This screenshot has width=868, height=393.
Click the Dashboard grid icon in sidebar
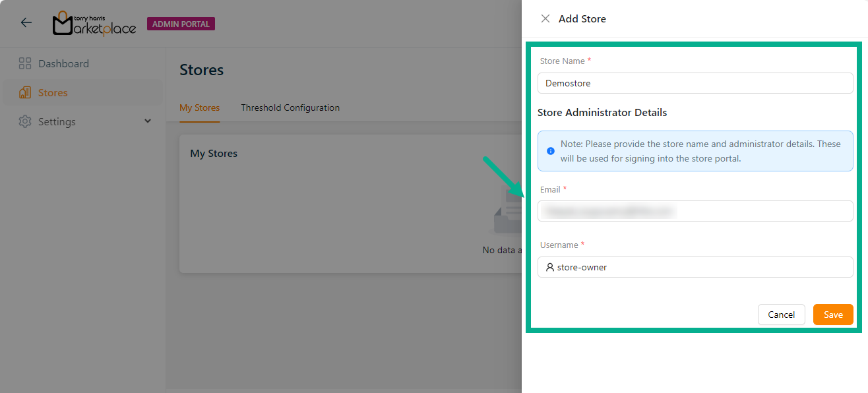pos(25,64)
